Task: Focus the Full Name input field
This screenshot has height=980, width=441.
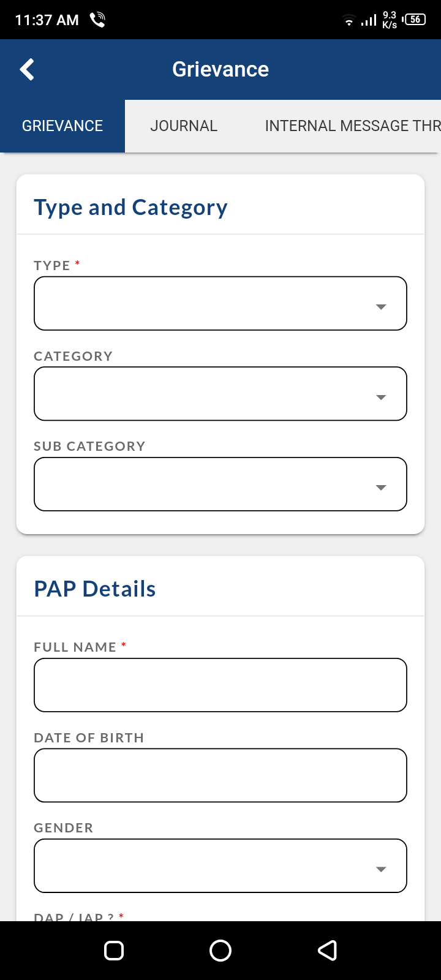Action: click(x=221, y=685)
